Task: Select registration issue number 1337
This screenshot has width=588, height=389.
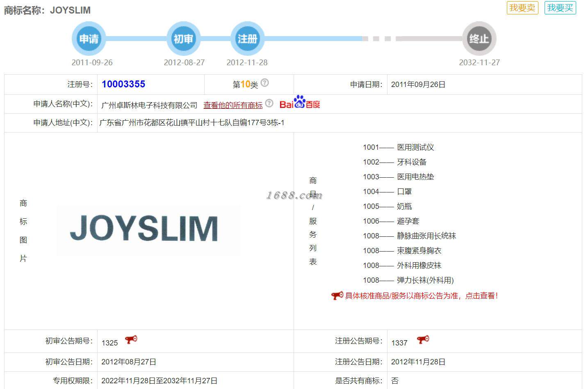Action: [399, 343]
